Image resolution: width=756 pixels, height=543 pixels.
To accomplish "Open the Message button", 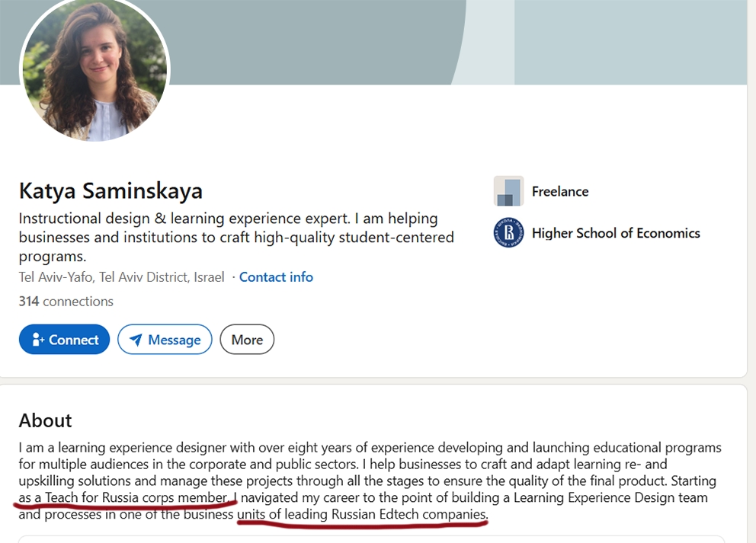I will point(165,339).
